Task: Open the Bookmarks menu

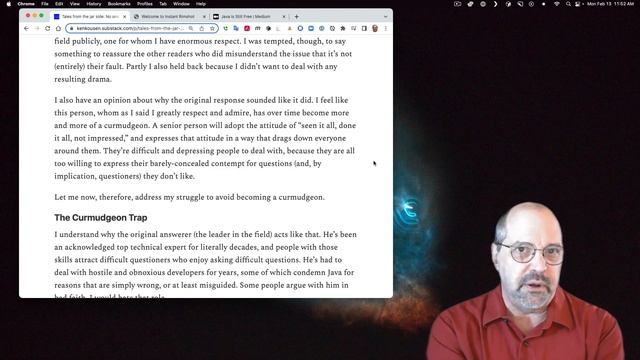Action: coord(119,4)
